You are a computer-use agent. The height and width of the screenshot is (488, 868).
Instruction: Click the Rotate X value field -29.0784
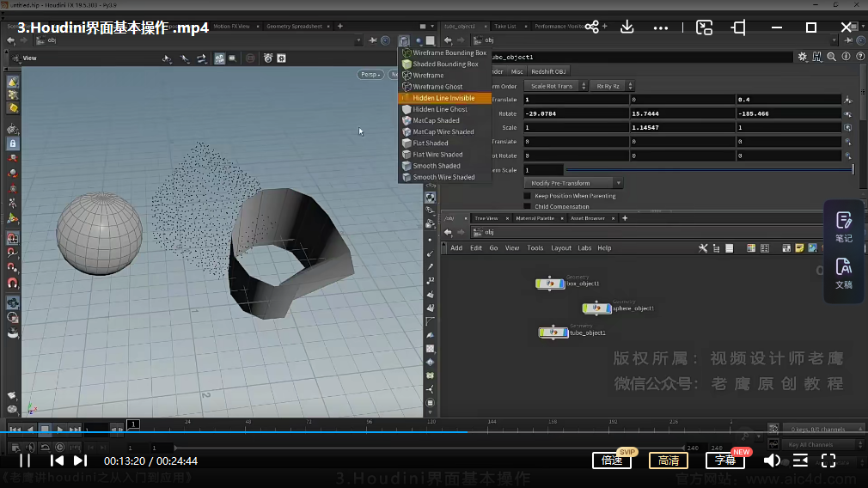click(576, 113)
